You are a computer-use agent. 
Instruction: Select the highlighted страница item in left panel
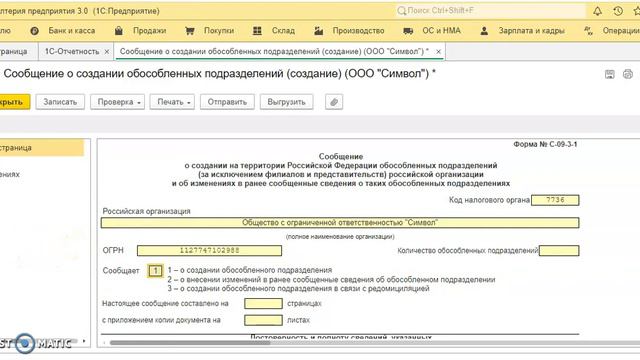[x=41, y=148]
